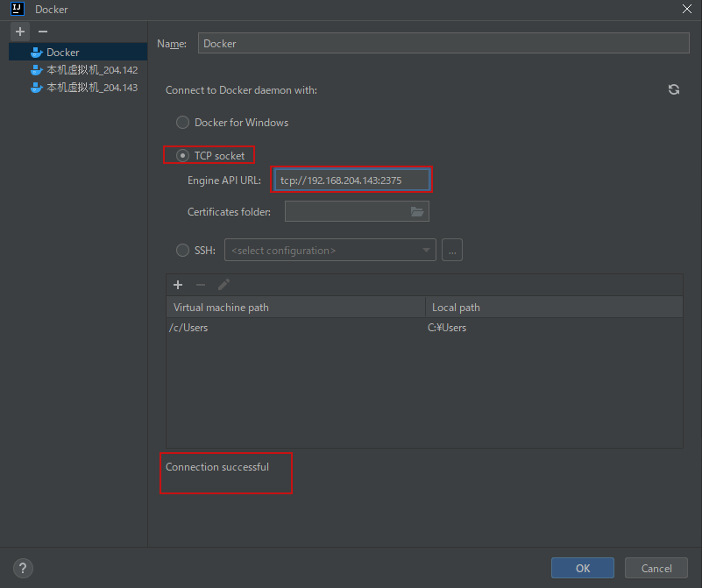Confirm settings with OK button
This screenshot has height=588, width=702.
pos(583,568)
